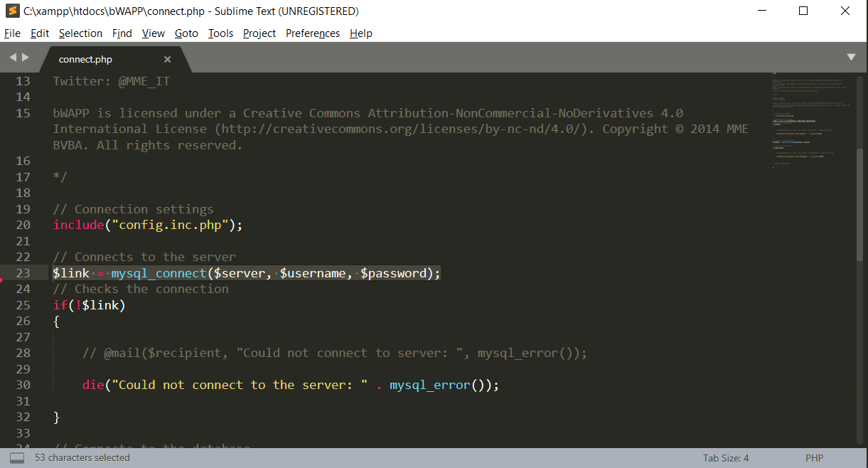Close the connect.php tab

pos(168,60)
